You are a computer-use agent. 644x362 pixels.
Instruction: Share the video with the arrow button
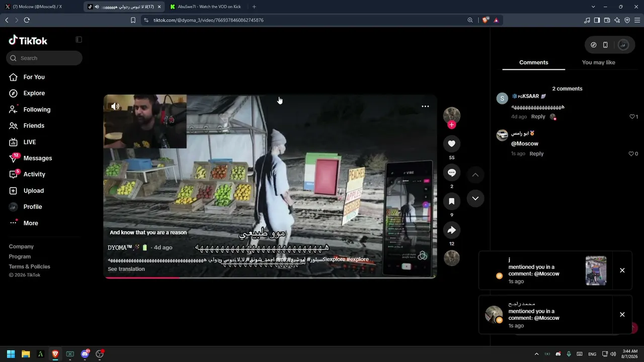pos(452,230)
